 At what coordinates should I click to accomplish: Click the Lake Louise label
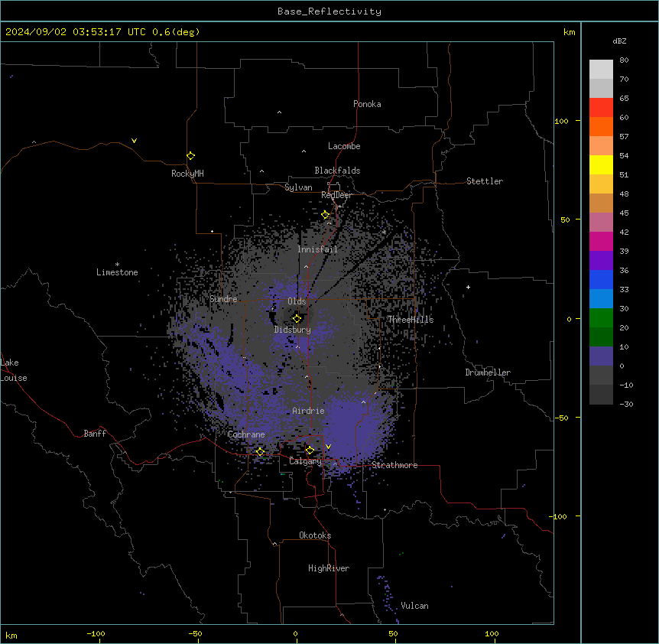point(12,370)
